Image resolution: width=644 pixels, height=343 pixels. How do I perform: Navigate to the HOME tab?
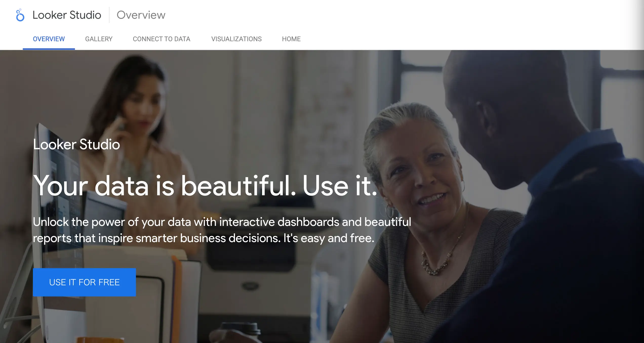click(291, 39)
